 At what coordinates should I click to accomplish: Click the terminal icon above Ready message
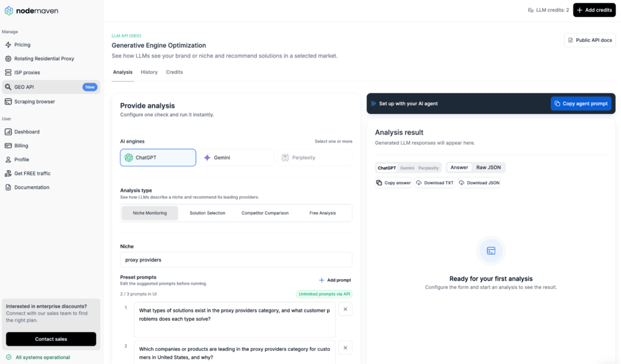(491, 251)
